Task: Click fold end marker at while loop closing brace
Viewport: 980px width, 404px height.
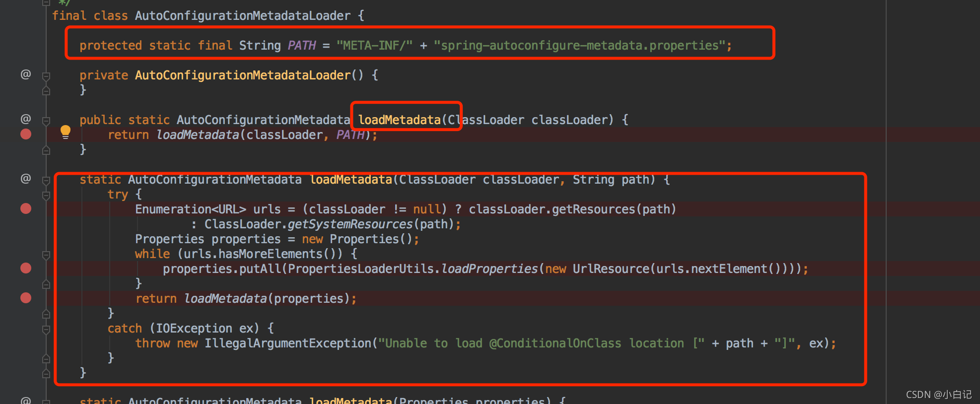Action: click(46, 284)
